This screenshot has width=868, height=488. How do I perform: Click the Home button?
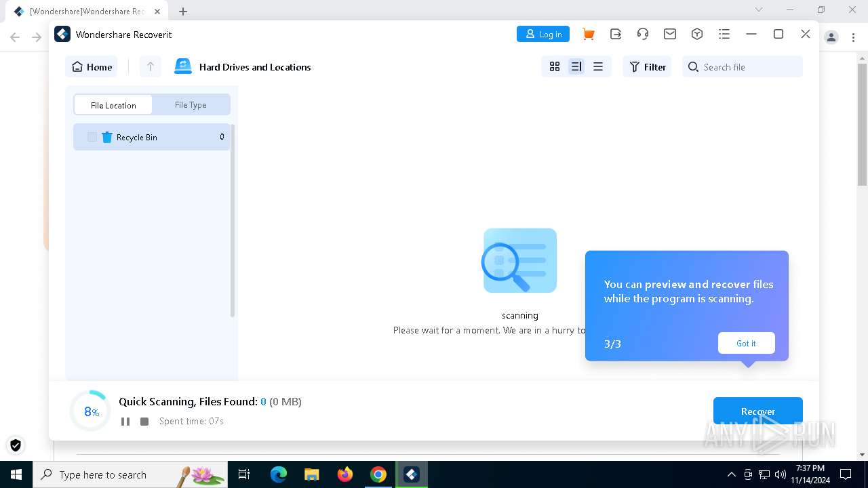[92, 66]
